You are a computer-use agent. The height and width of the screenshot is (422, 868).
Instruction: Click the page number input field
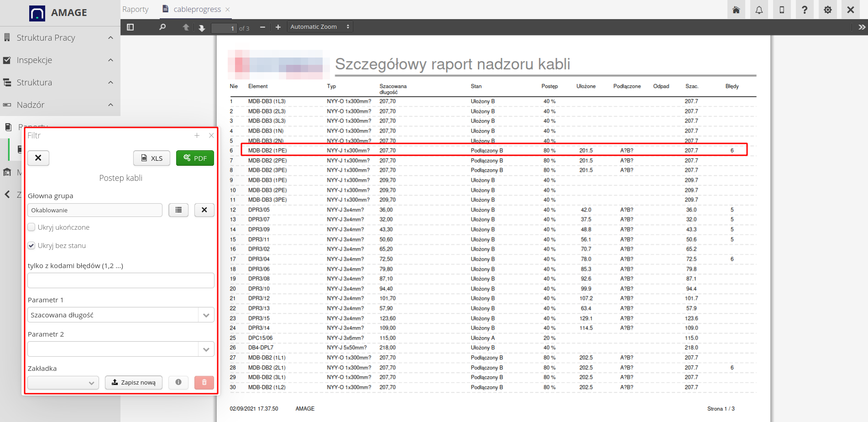click(224, 28)
